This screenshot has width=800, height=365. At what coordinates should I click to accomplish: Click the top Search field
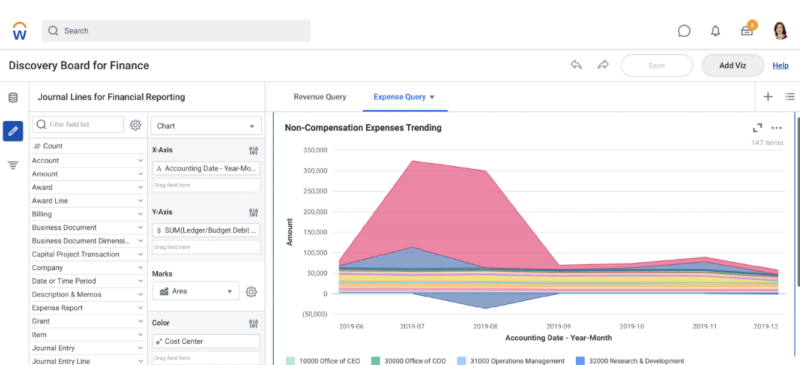click(x=176, y=31)
